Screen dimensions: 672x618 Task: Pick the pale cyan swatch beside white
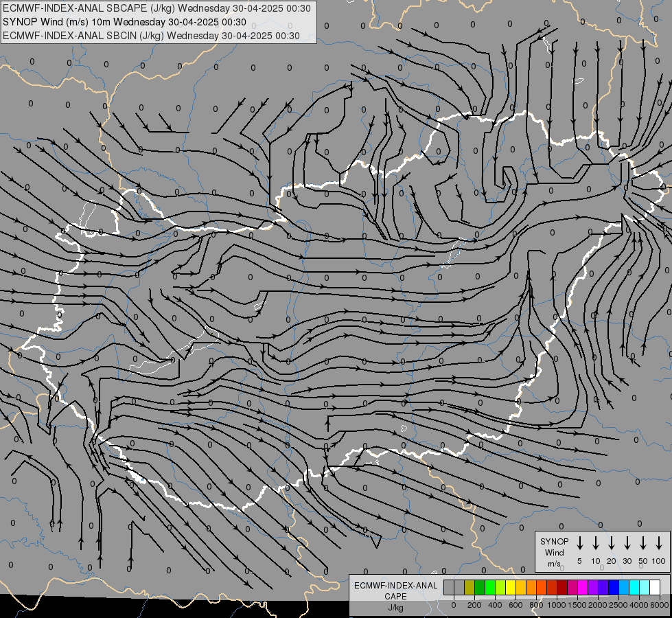point(644,587)
